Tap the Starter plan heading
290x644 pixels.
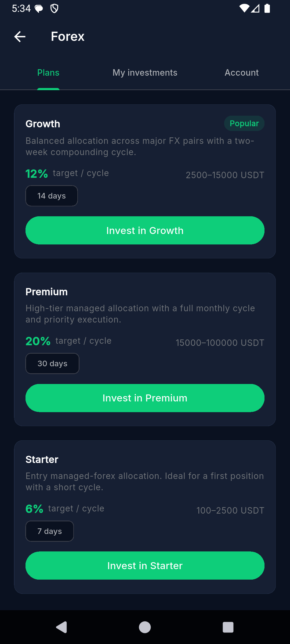(x=42, y=460)
